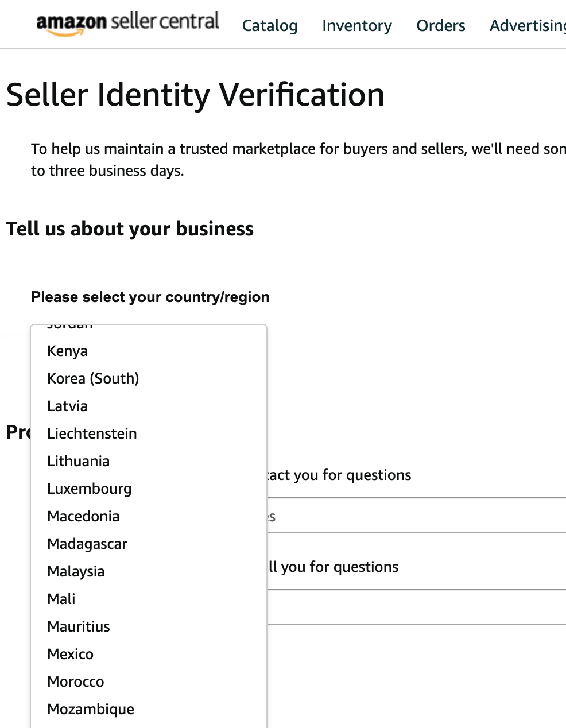The image size is (566, 728).
Task: Select Macedonia in the region list
Action: pos(84,516)
